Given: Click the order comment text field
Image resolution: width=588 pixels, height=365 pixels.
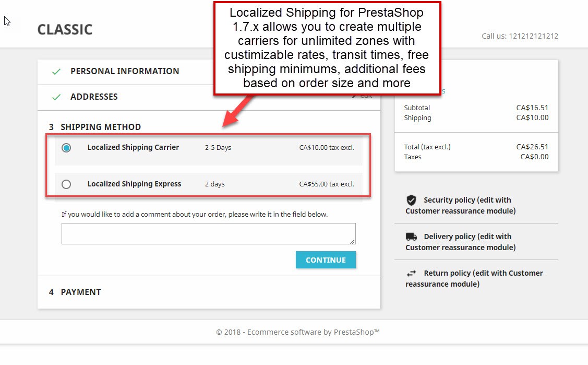Looking at the screenshot, I should coord(209,234).
